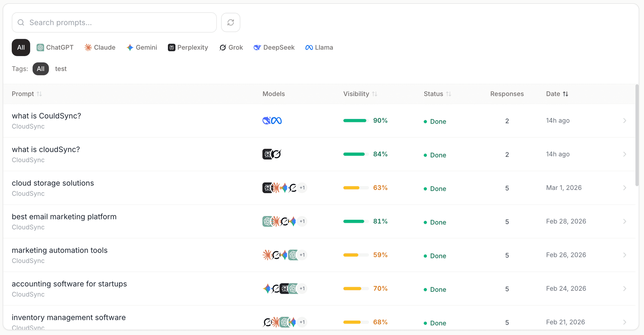
Task: Click the '+1' badge on the accounting software row
Action: click(x=302, y=288)
